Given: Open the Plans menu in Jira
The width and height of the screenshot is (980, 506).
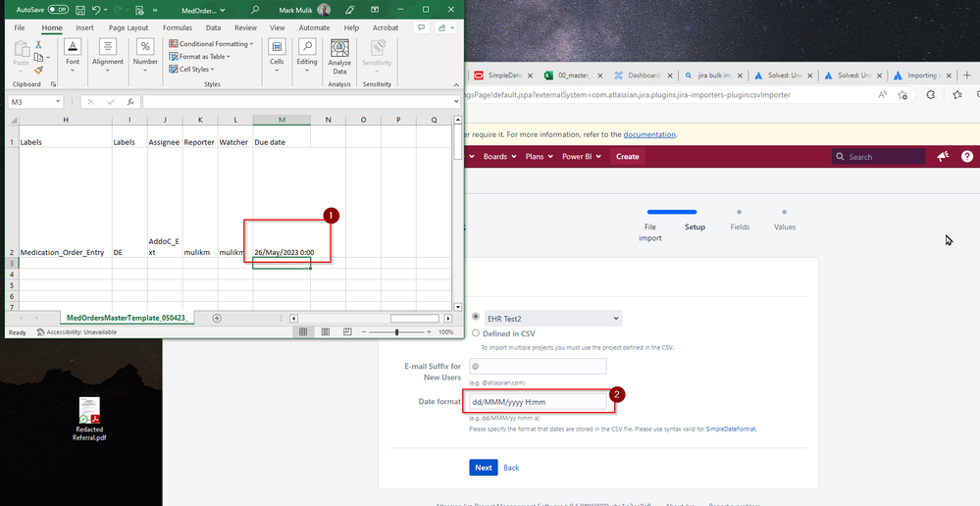Looking at the screenshot, I should coord(539,157).
